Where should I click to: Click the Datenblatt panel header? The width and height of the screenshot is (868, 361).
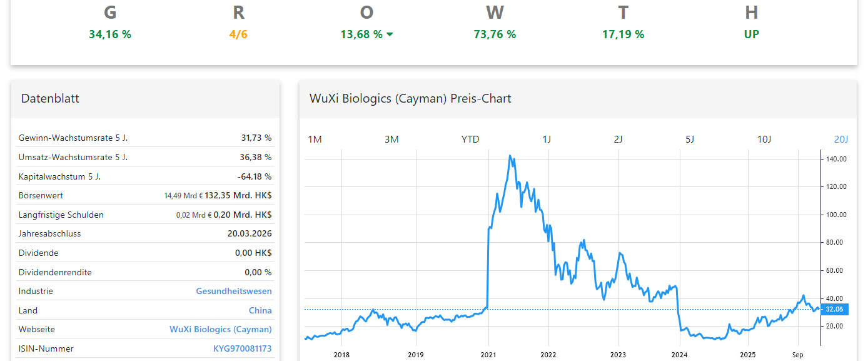tap(50, 98)
